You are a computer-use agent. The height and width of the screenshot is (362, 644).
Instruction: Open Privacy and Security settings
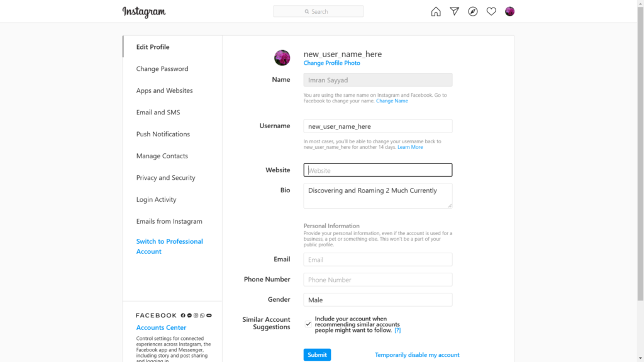pyautogui.click(x=166, y=177)
